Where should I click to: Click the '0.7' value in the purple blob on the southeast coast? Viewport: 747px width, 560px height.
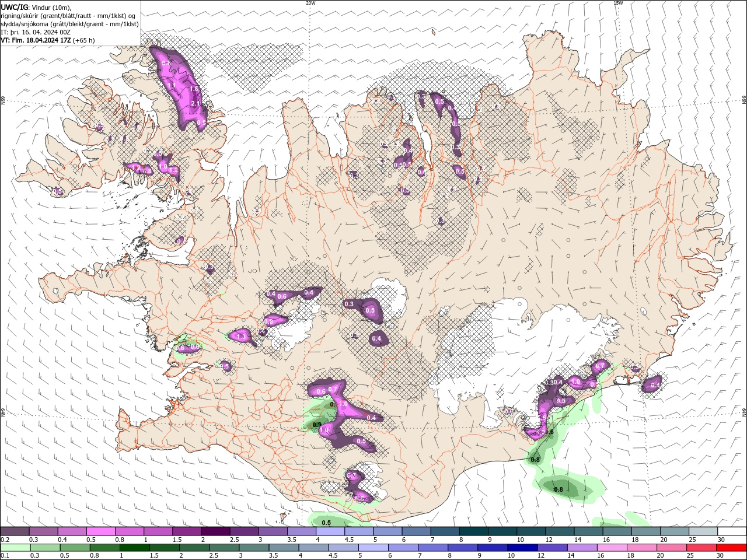tap(599, 366)
